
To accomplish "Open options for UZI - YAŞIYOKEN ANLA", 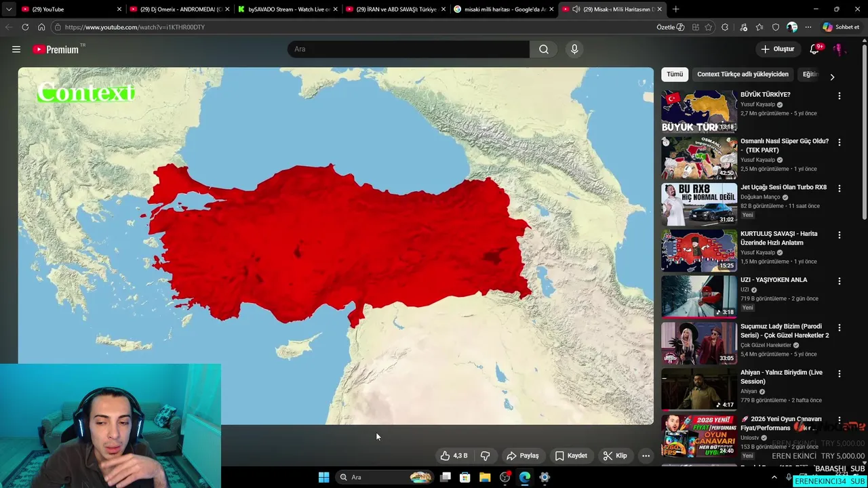I will click(840, 281).
